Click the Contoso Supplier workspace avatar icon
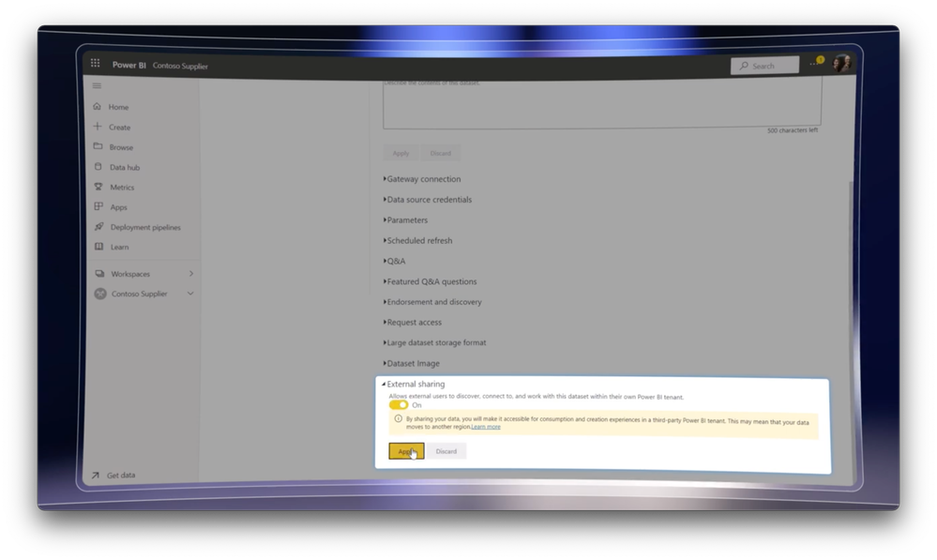Viewport: 937px width, 560px height. click(x=100, y=294)
